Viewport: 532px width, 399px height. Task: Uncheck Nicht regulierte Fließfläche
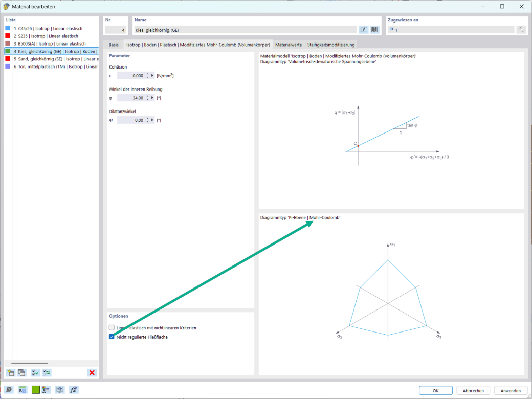(112, 337)
